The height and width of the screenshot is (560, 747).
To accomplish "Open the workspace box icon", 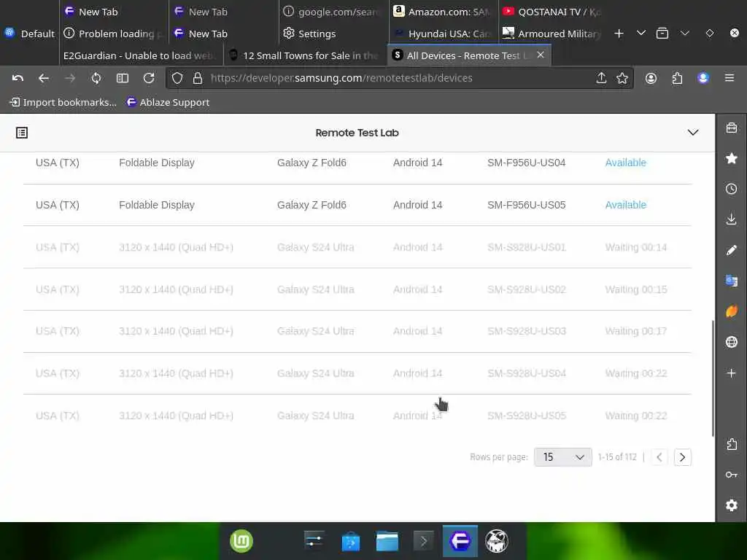I will [662, 34].
